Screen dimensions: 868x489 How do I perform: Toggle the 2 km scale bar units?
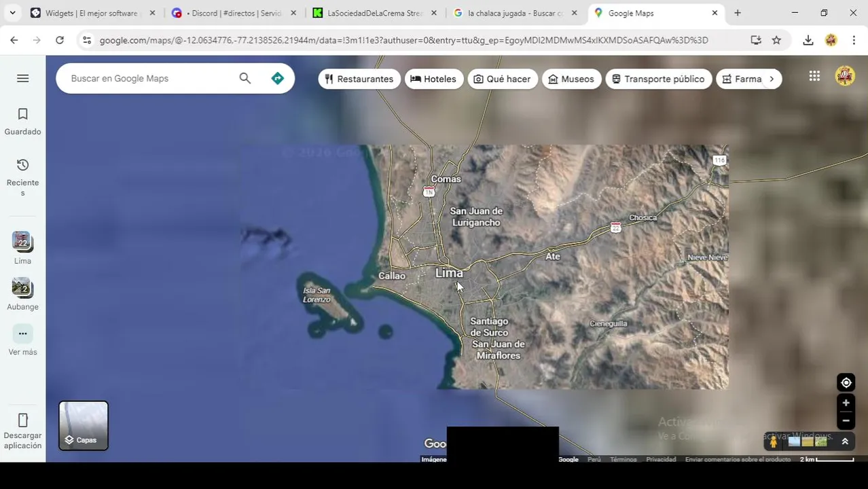click(827, 460)
